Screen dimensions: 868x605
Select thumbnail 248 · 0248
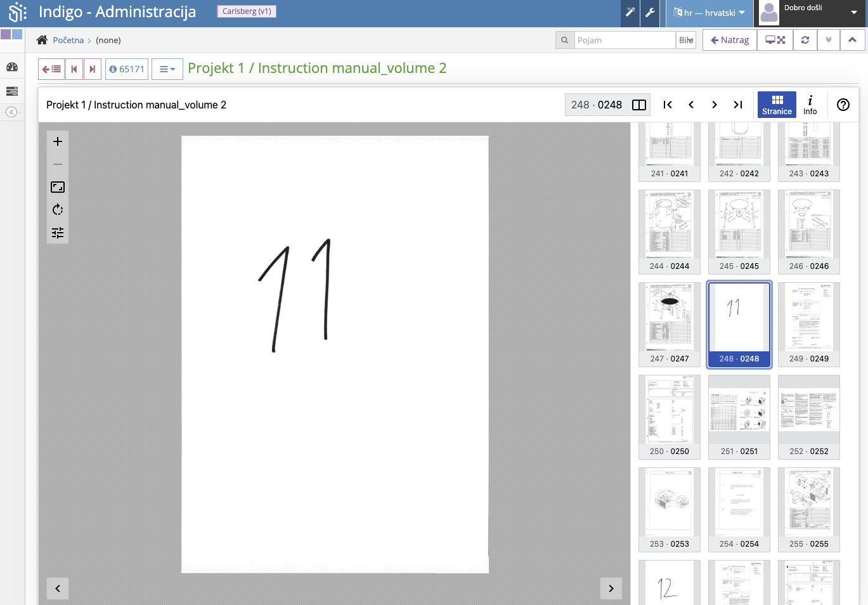[739, 325]
